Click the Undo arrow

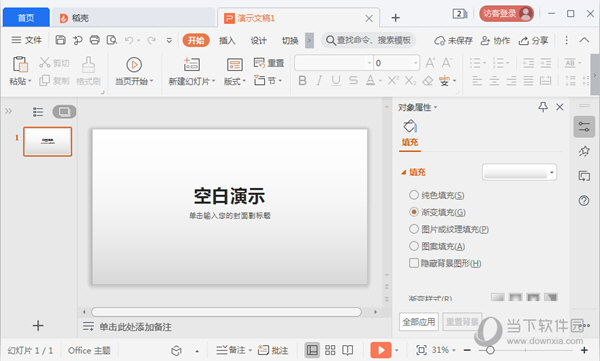(x=129, y=40)
